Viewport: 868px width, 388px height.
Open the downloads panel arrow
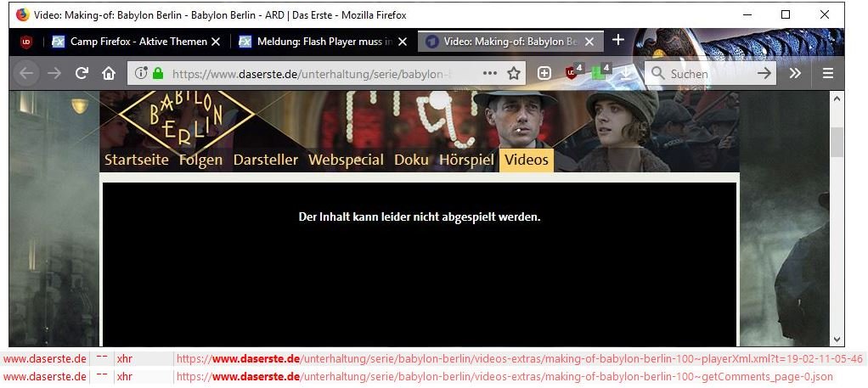tap(626, 73)
